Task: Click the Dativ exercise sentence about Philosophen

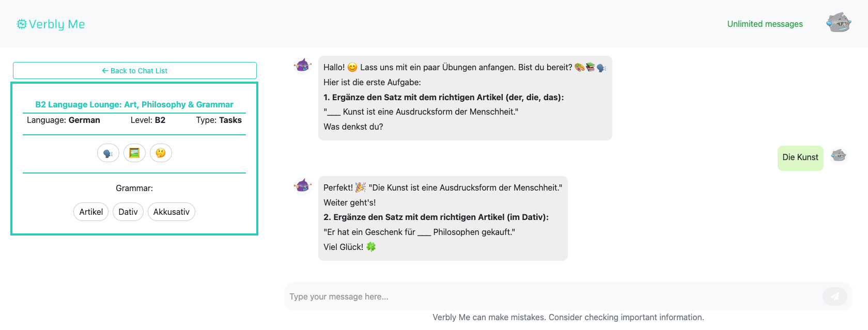Action: [419, 232]
